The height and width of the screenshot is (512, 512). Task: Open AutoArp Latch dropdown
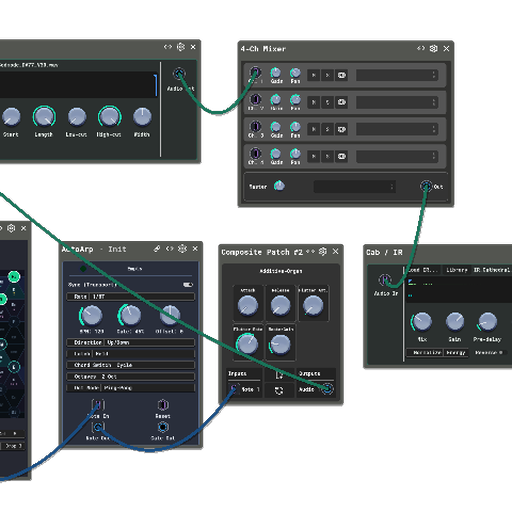pyautogui.click(x=131, y=354)
